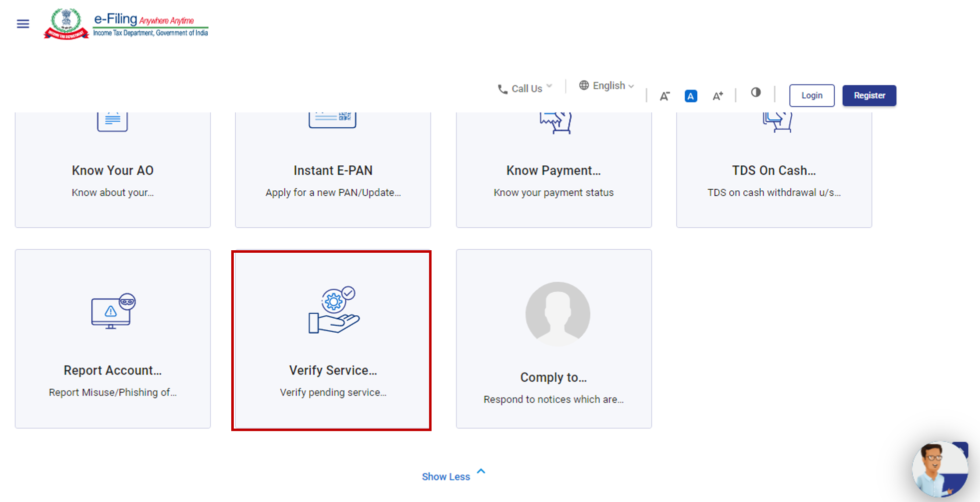Expand the Call Us dropdown
This screenshot has height=502, width=980.
(x=525, y=88)
